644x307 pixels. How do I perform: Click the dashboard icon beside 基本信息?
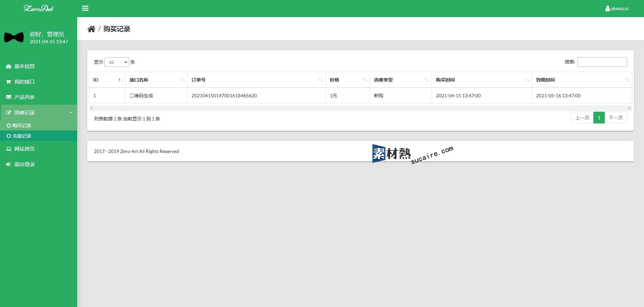9,66
